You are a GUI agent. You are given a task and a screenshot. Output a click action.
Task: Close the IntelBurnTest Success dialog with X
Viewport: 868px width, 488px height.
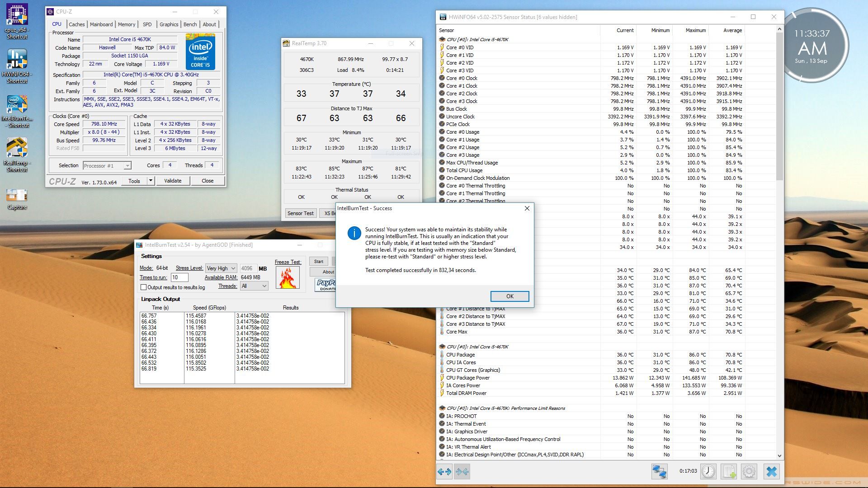pos(527,208)
